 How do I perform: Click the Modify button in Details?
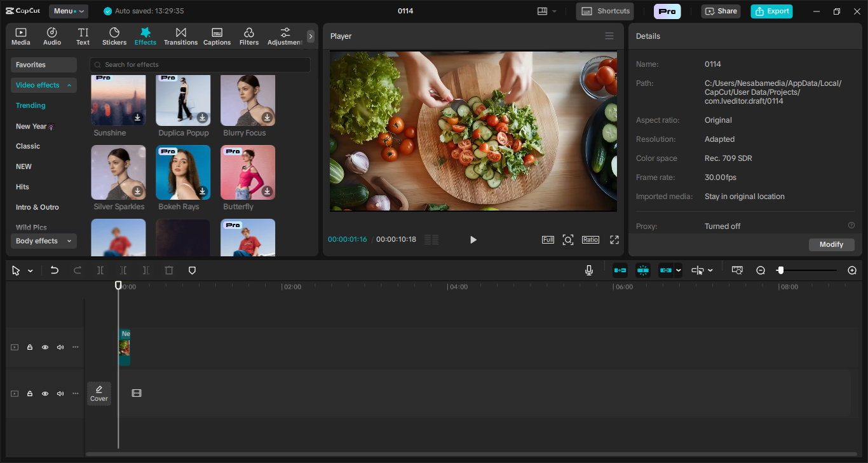click(831, 245)
